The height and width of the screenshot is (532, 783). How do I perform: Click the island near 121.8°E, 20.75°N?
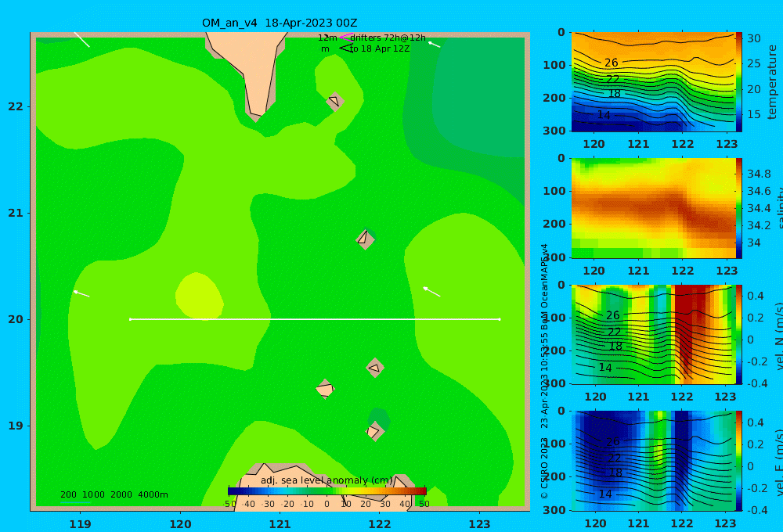[366, 239]
